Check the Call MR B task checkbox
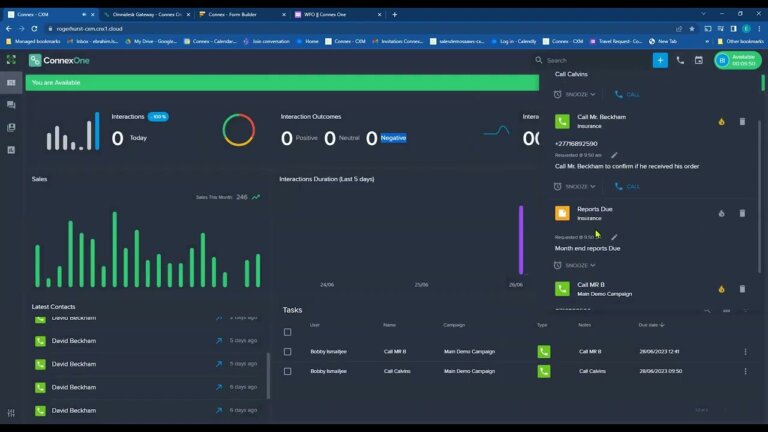Screen dimensions: 768x432 (x=288, y=352)
